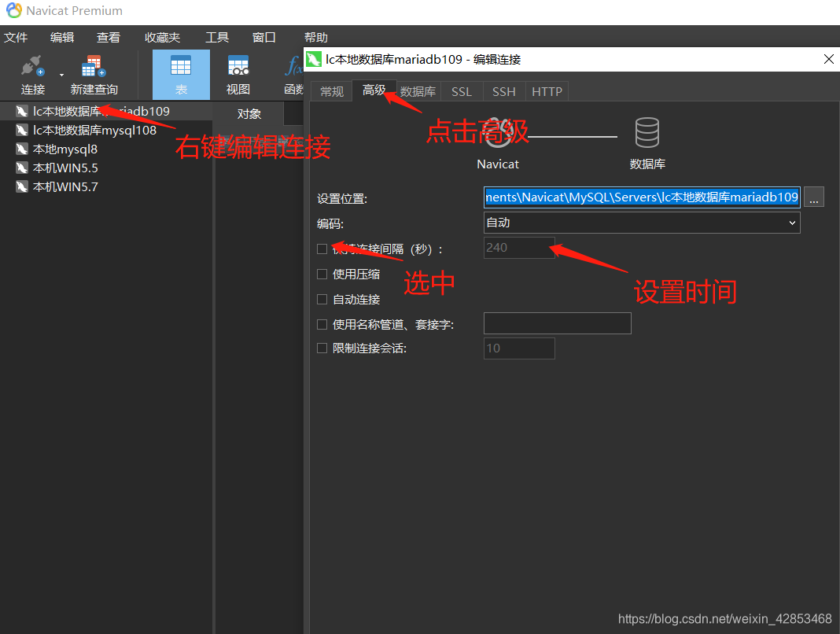Click the 数据库 label under cylinder icon
The width and height of the screenshot is (840, 634).
pyautogui.click(x=647, y=164)
